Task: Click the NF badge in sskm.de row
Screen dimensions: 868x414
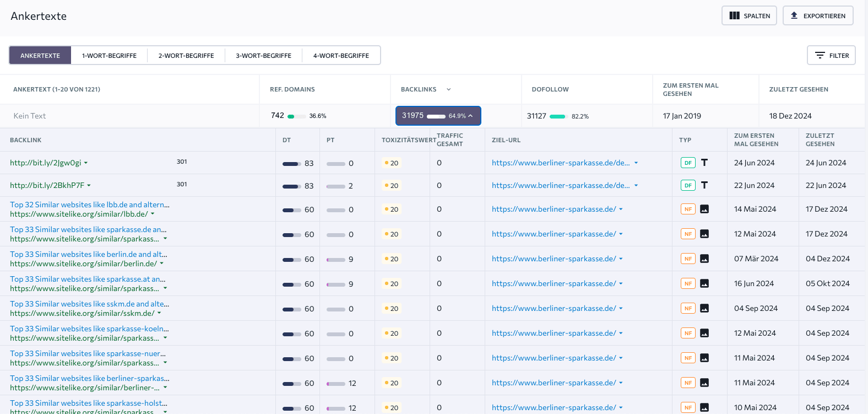Action: (688, 308)
